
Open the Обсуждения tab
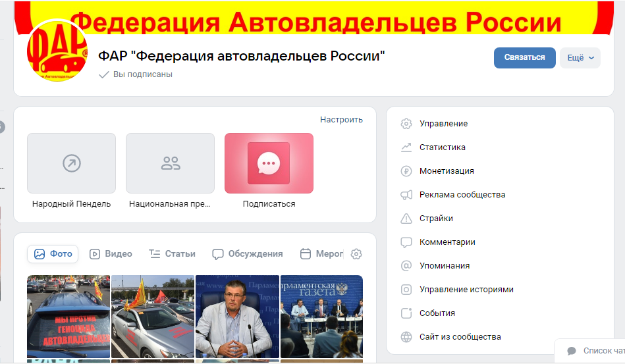coord(248,254)
